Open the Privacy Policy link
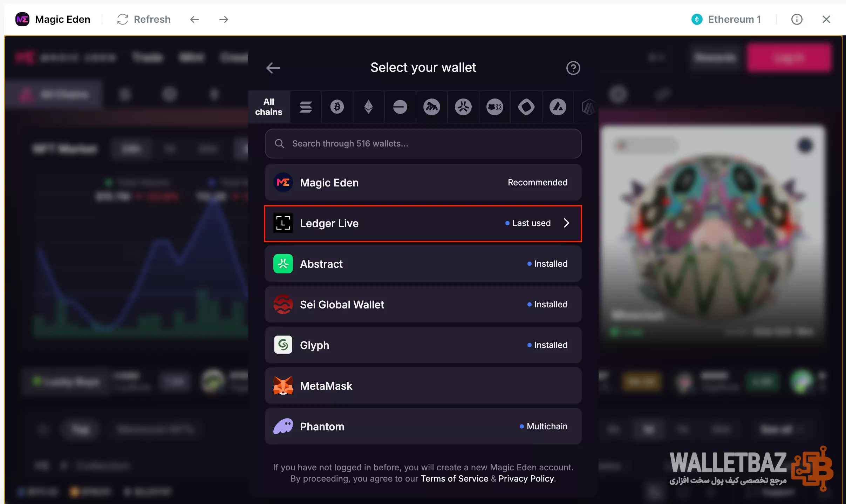 [526, 479]
